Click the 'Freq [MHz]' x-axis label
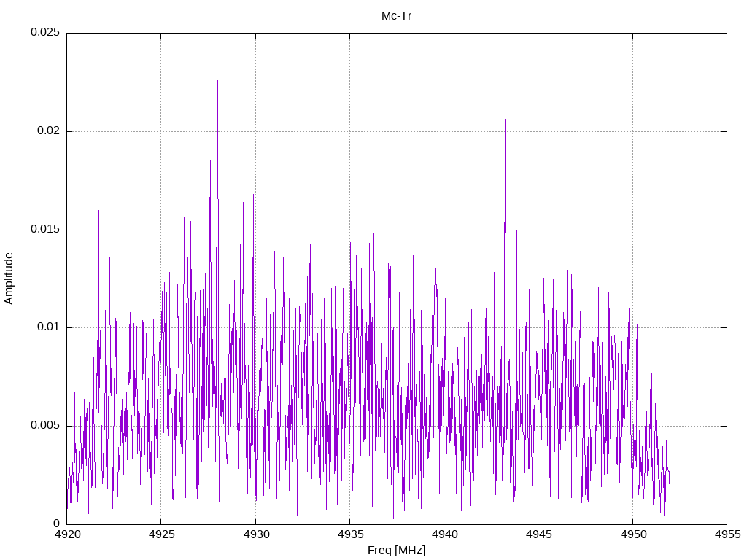 [396, 551]
